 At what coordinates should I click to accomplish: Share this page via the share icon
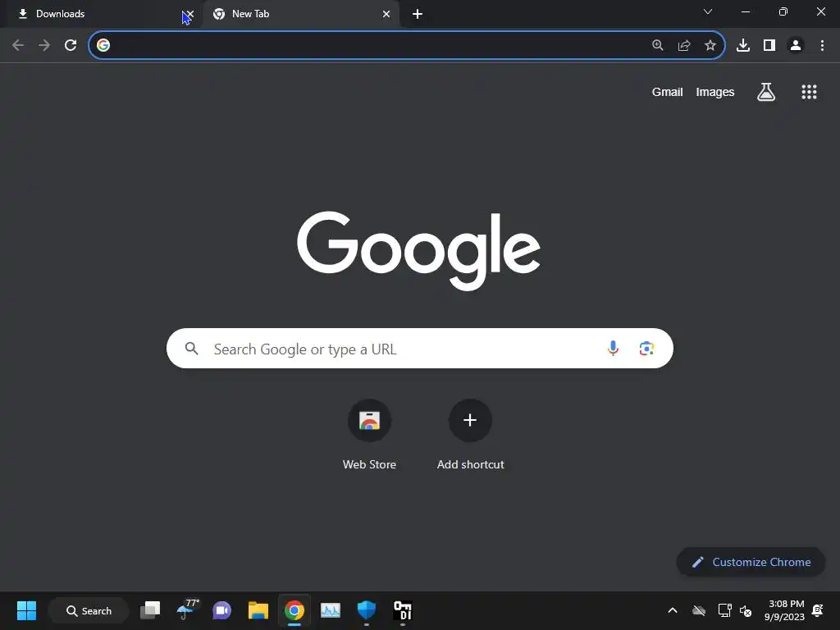click(684, 46)
